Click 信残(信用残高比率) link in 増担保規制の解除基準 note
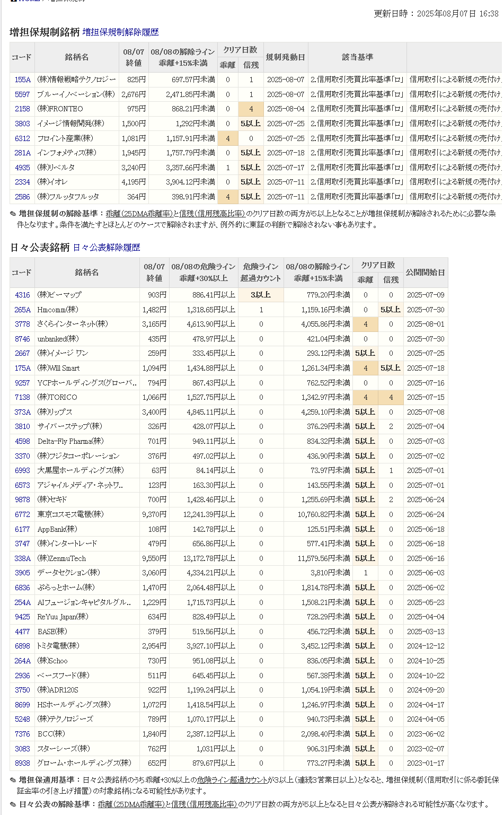This screenshot has height=815, width=504. 212,214
